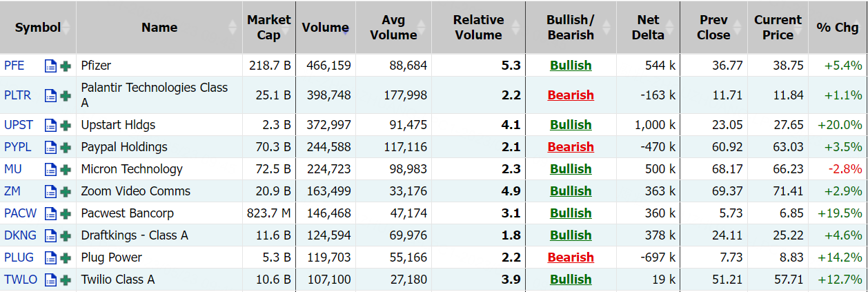Sort by Bullish/Bearish column header
This screenshot has width=868, height=292.
point(571,28)
